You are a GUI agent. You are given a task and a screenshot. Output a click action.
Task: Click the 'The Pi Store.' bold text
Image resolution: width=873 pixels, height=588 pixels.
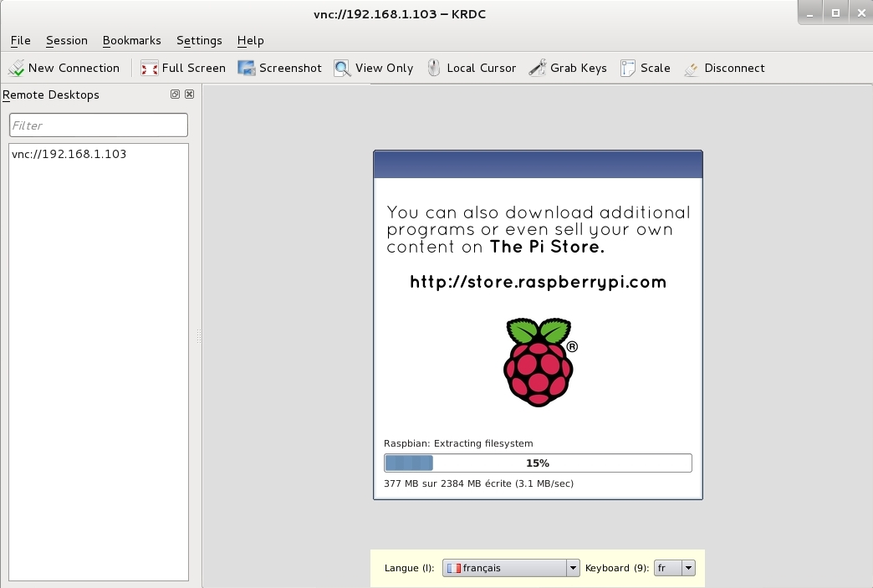pos(547,247)
